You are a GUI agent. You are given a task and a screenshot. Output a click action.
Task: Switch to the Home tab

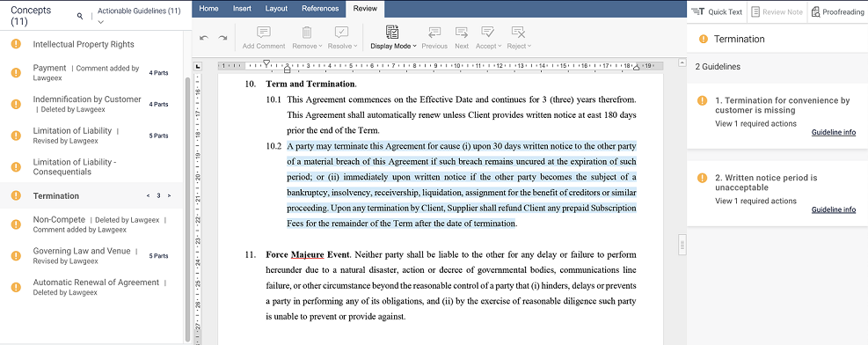(x=208, y=8)
